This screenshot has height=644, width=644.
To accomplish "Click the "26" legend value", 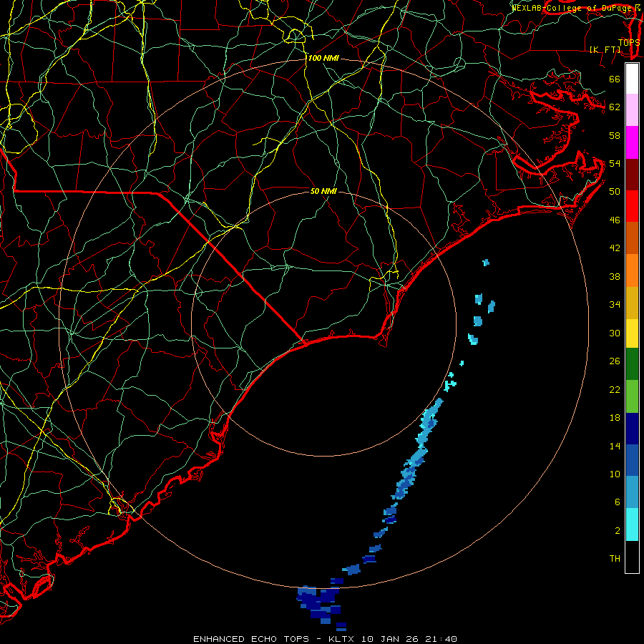I will click(x=615, y=361).
